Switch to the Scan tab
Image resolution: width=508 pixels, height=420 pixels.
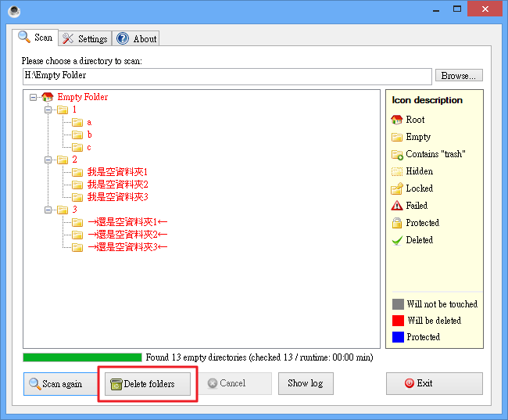pyautogui.click(x=35, y=38)
